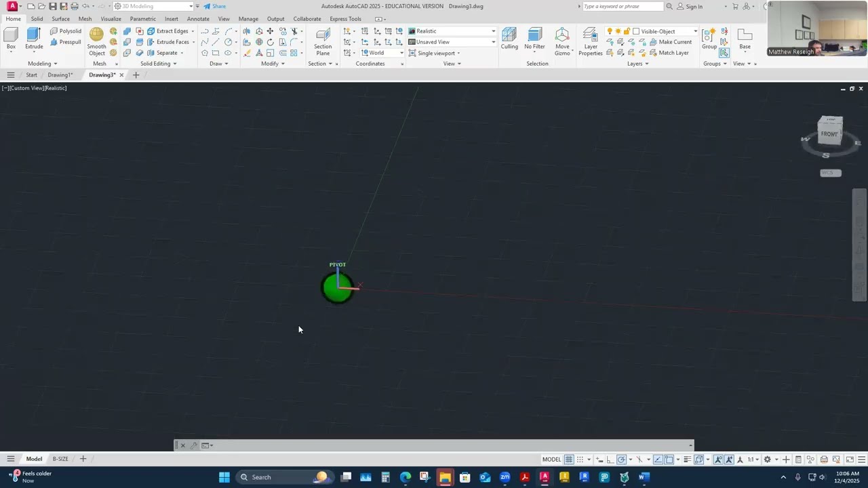Toggle the drawing grid display in status bar
868x488 pixels.
pos(569,460)
